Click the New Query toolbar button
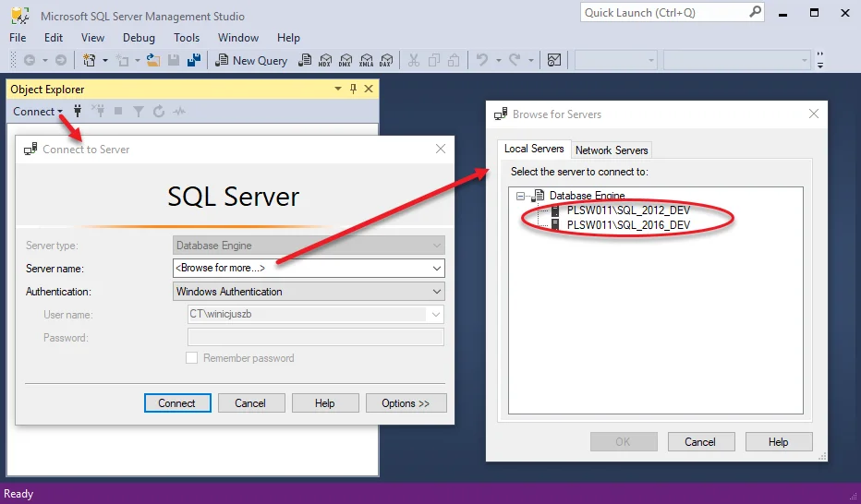 click(251, 60)
